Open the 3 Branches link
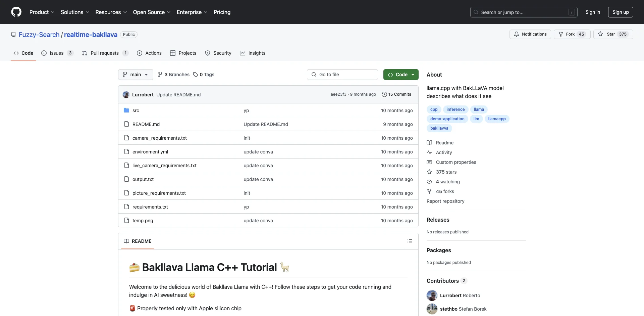Screen dimensions: 644x316 [174, 75]
